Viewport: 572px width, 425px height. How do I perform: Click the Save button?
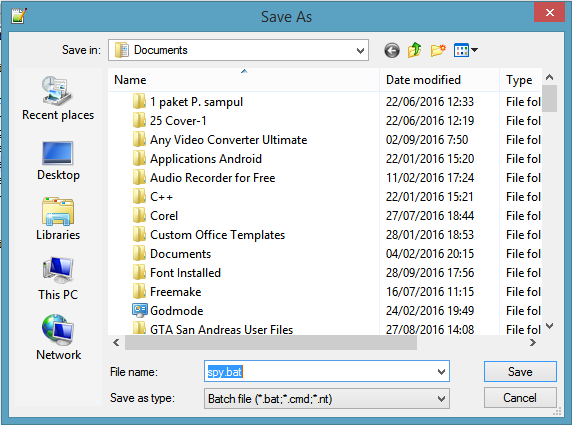pos(520,372)
